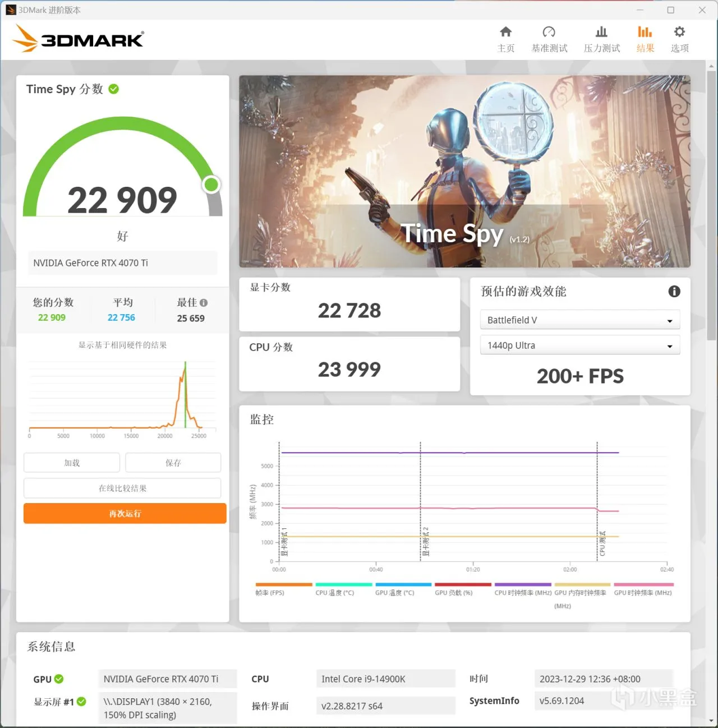Click the 3DMark title bar app icon
The height and width of the screenshot is (728, 718).
[11, 10]
